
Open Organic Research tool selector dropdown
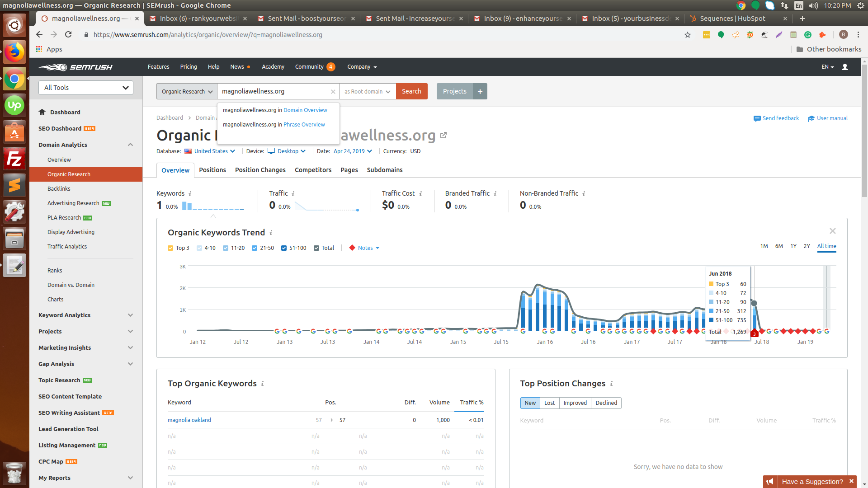tap(187, 91)
